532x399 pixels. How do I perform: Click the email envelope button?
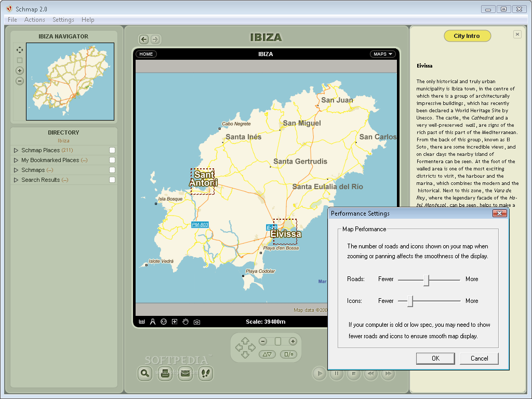[x=185, y=373]
